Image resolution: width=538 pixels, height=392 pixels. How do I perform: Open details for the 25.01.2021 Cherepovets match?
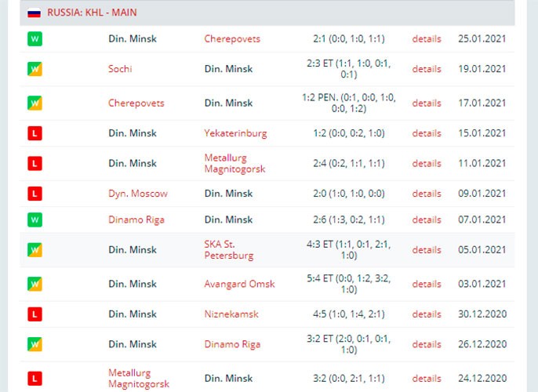click(427, 38)
